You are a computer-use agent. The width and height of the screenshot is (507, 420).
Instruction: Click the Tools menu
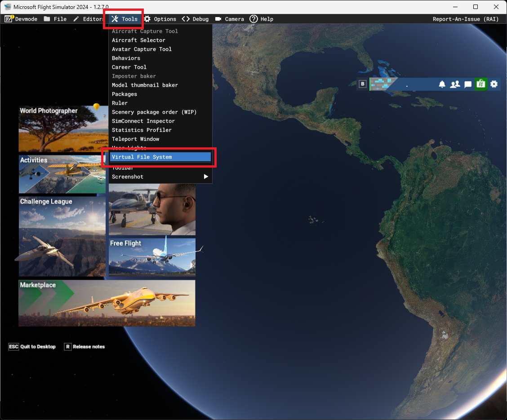tap(125, 19)
